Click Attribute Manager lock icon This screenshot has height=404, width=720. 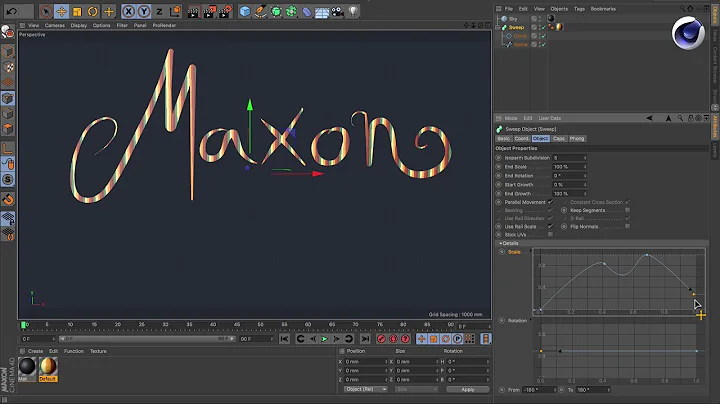(x=691, y=118)
